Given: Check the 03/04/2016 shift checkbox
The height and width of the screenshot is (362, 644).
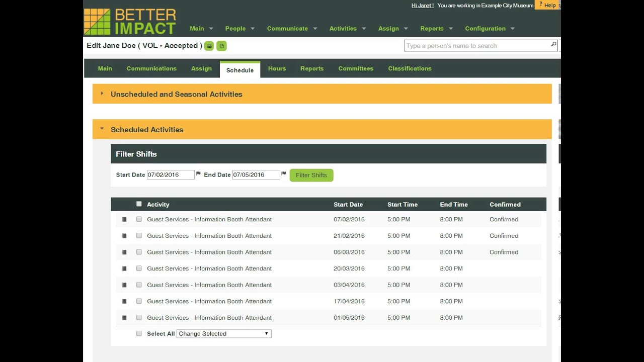Looking at the screenshot, I should pyautogui.click(x=139, y=285).
